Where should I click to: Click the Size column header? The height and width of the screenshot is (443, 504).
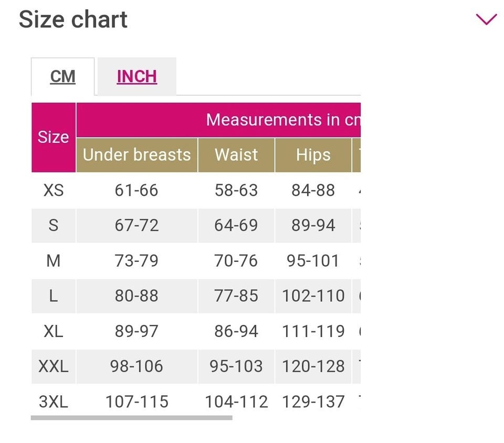pos(54,137)
